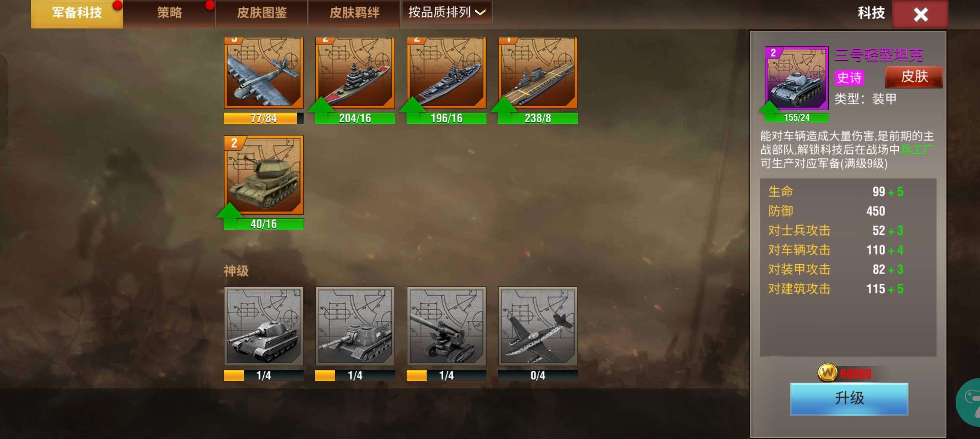The height and width of the screenshot is (439, 980).
Task: Click the 升级 upgrade button
Action: tap(849, 399)
